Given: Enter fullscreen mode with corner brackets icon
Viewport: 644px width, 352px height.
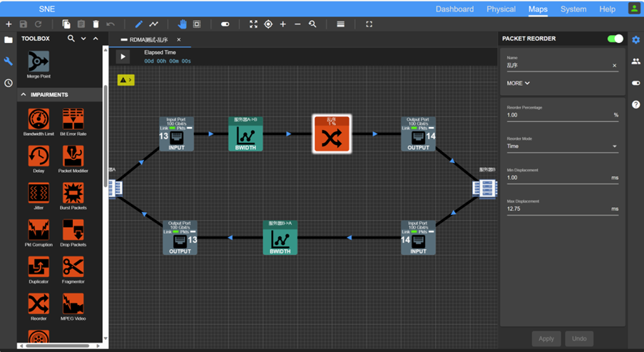Looking at the screenshot, I should (369, 24).
